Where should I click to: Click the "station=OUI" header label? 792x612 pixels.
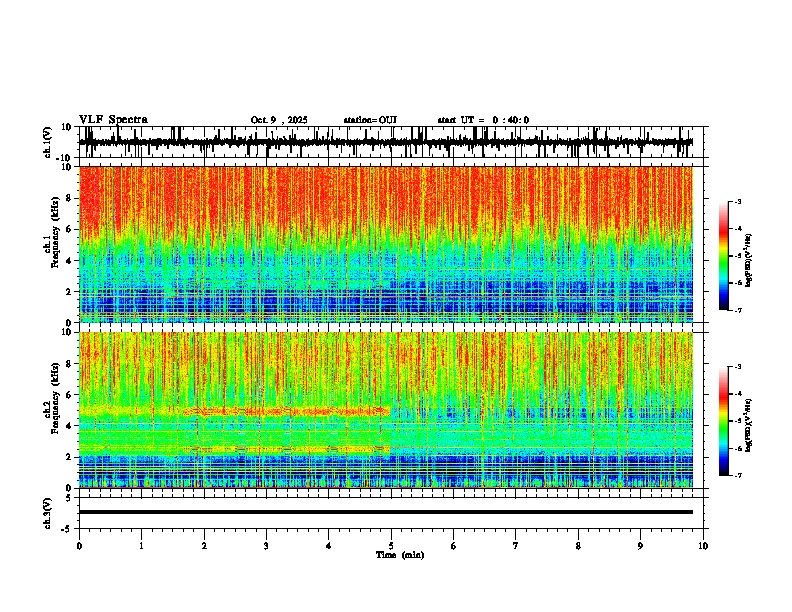370,120
